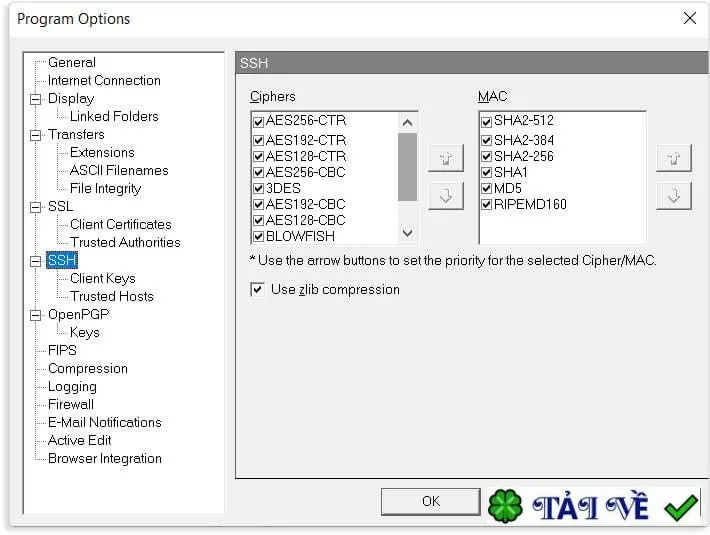Viewport: 710px width, 535px height.
Task: Open Trusted Authorities settings
Action: tap(125, 243)
